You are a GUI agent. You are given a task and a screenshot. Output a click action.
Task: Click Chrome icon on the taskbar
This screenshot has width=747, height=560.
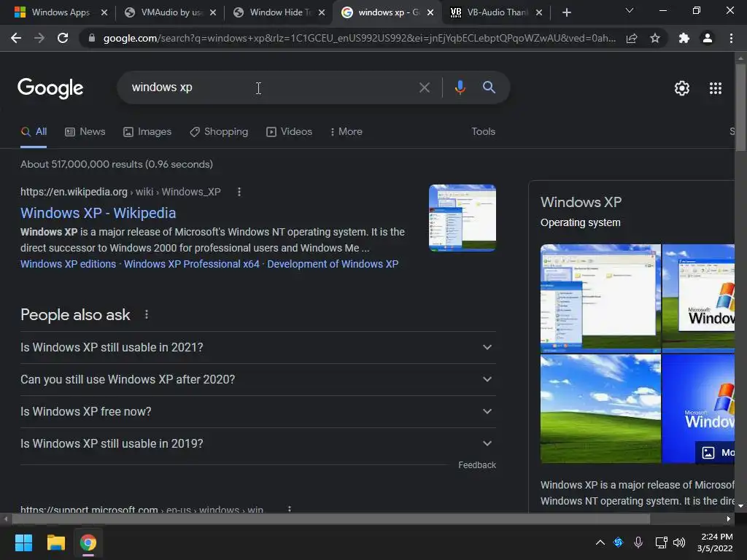click(x=88, y=542)
